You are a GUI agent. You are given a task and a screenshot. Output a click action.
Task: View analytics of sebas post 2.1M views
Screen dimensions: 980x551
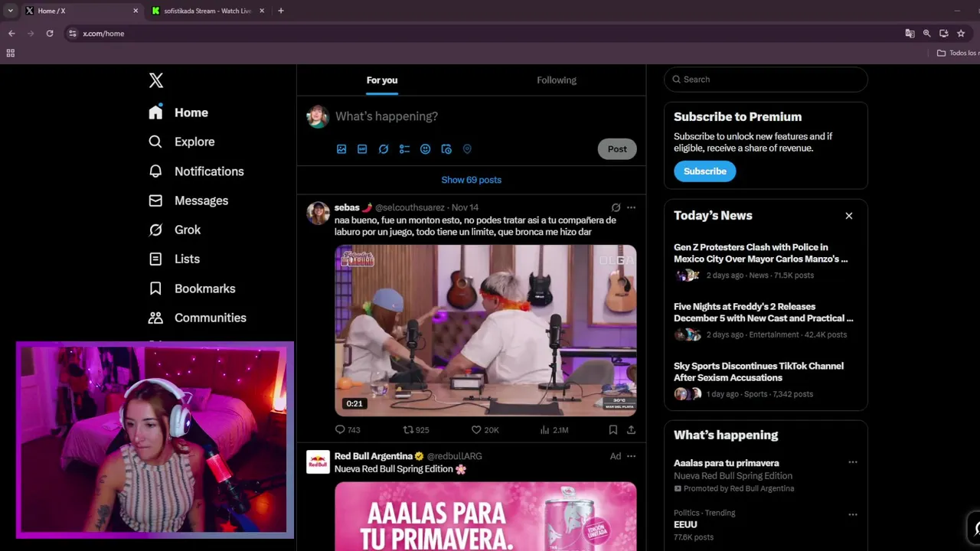click(x=554, y=430)
